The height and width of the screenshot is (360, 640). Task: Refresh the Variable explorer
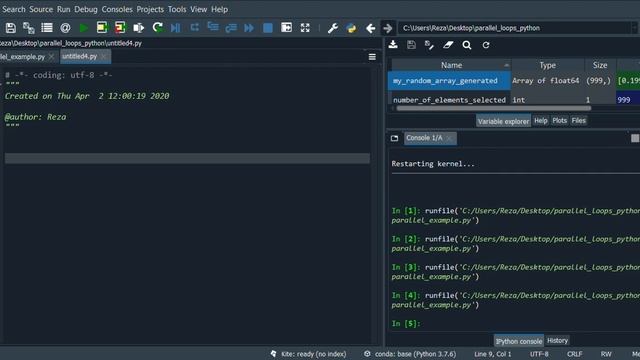pos(486,45)
